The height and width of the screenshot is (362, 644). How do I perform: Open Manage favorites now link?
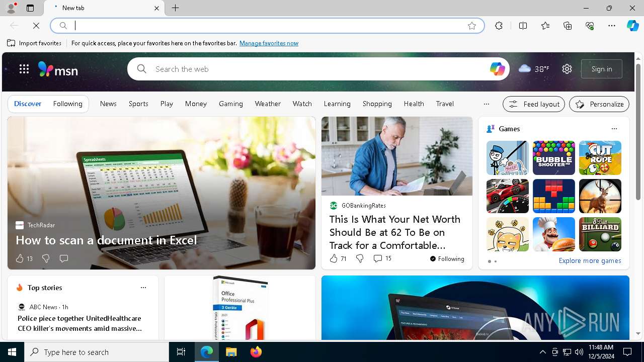pyautogui.click(x=269, y=43)
